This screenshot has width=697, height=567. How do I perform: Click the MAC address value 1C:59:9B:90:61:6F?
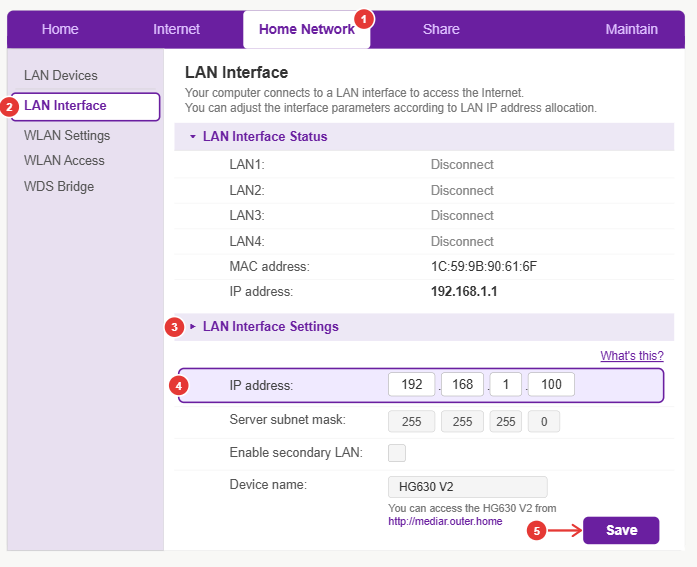click(484, 267)
